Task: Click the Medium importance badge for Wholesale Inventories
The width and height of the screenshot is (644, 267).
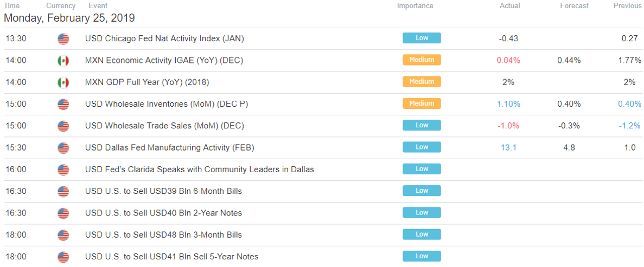Action: coord(422,103)
